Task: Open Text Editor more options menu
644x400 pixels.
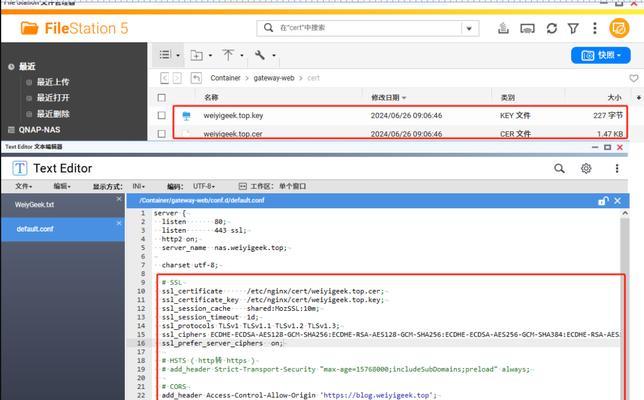Action: [617, 168]
